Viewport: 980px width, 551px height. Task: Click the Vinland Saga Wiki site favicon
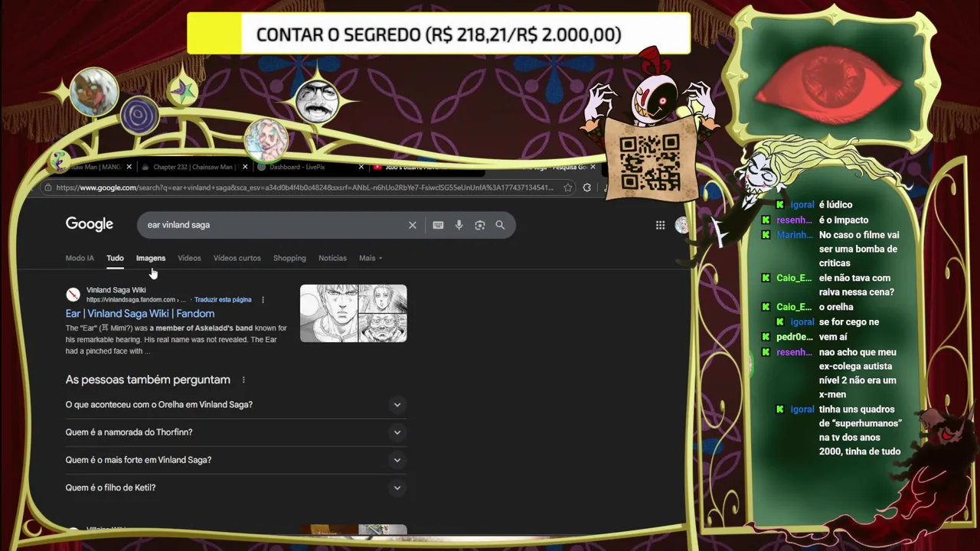[73, 295]
